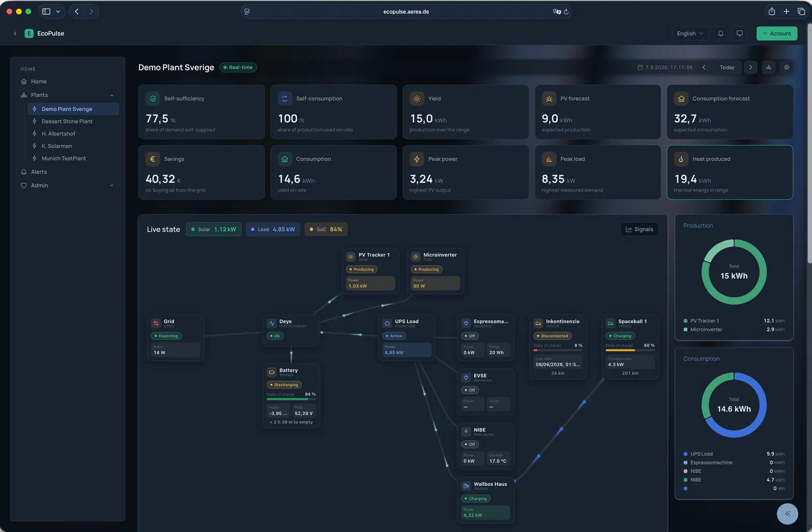
Task: Open the floating assistant sparkle button
Action: (x=787, y=514)
